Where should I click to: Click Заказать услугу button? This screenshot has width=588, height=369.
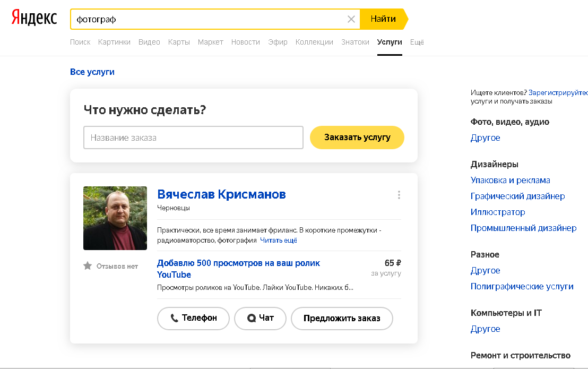(x=357, y=138)
